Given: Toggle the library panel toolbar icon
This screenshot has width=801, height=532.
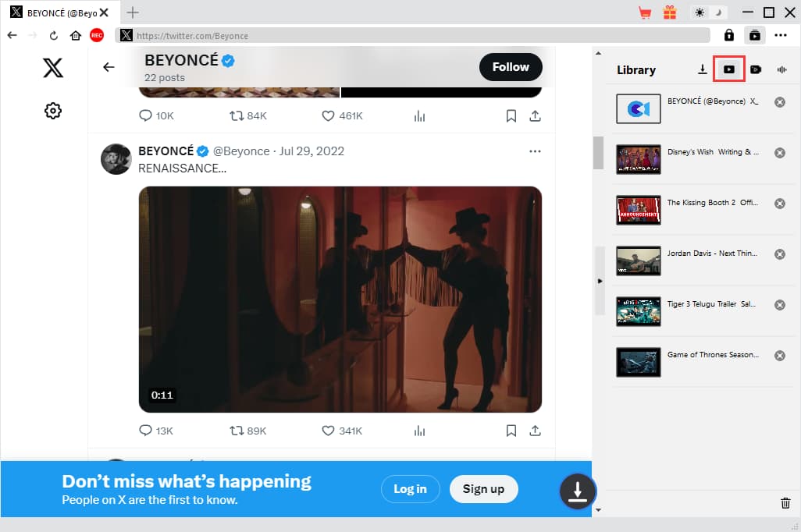Looking at the screenshot, I should [754, 35].
